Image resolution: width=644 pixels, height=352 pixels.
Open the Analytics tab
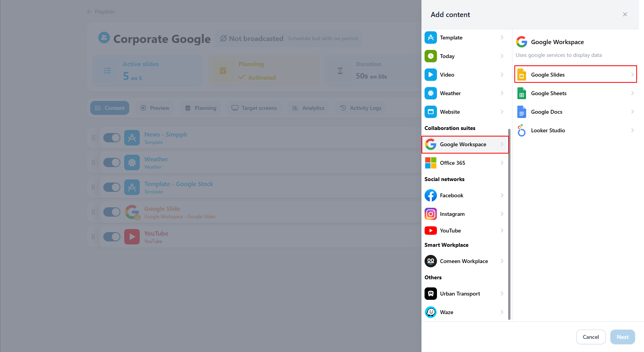click(308, 108)
